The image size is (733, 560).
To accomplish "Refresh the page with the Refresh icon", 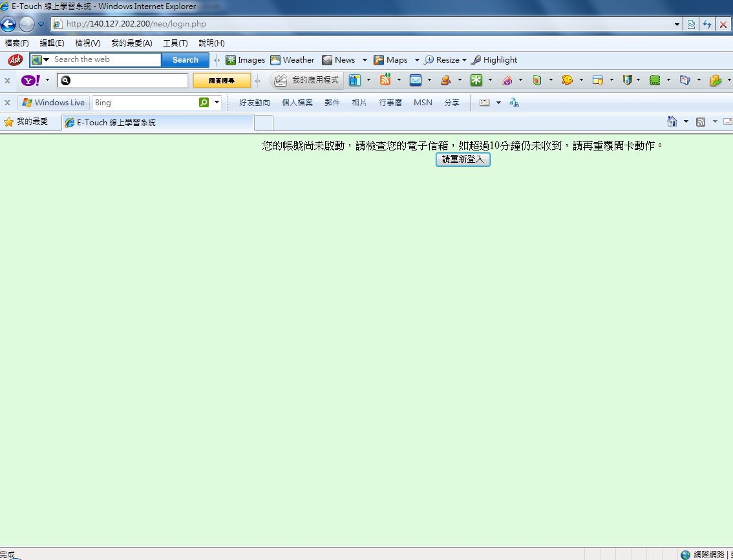I will click(707, 25).
